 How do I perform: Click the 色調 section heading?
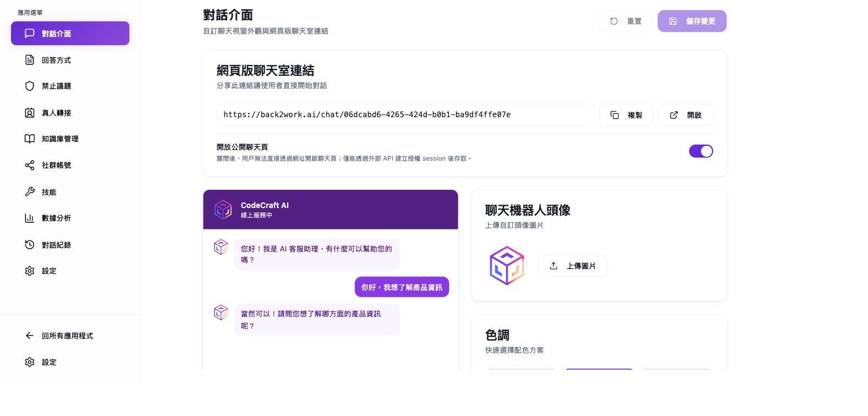coord(497,335)
